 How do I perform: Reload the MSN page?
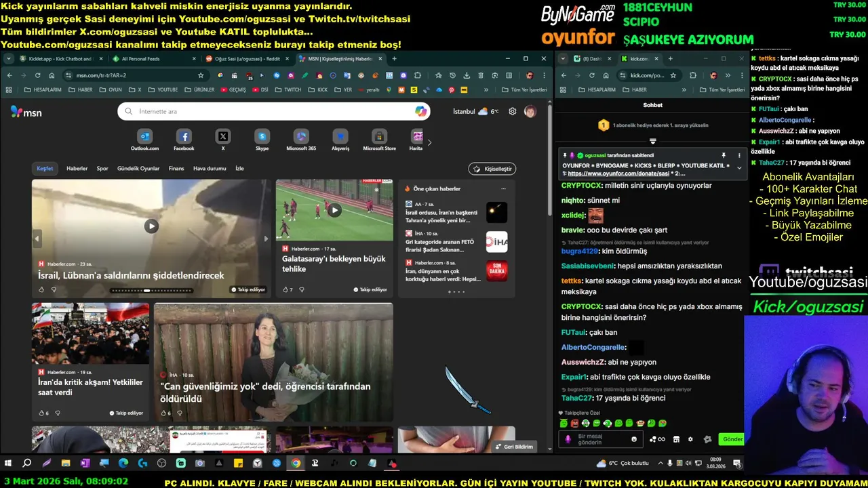(37, 75)
